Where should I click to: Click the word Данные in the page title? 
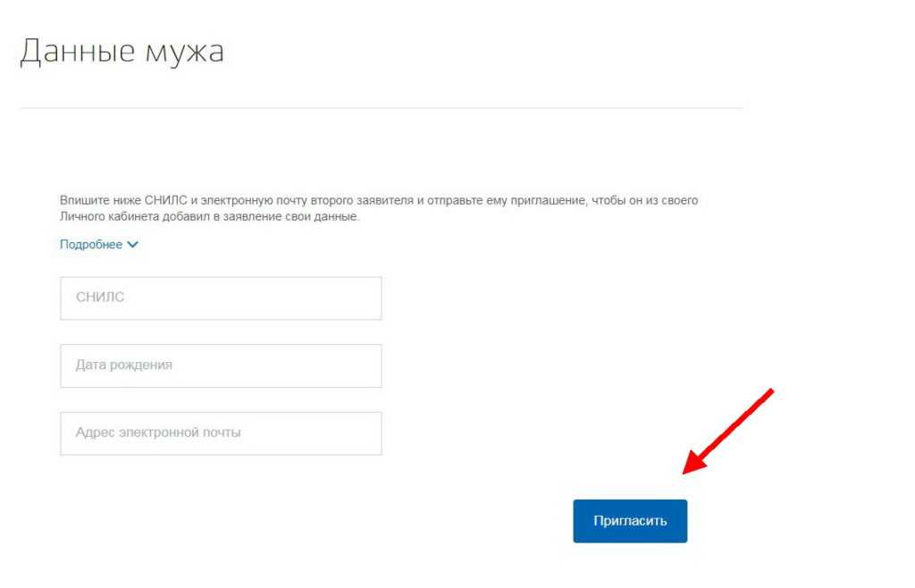pos(77,51)
